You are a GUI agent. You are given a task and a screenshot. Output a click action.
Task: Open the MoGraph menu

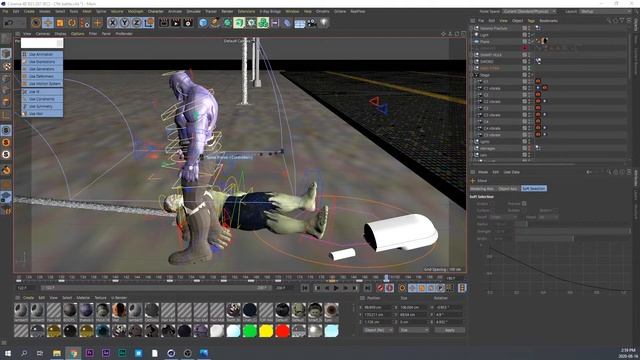[136, 11]
